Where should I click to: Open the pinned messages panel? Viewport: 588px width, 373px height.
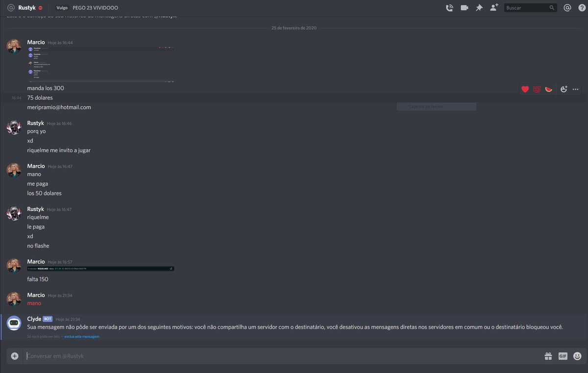(479, 7)
